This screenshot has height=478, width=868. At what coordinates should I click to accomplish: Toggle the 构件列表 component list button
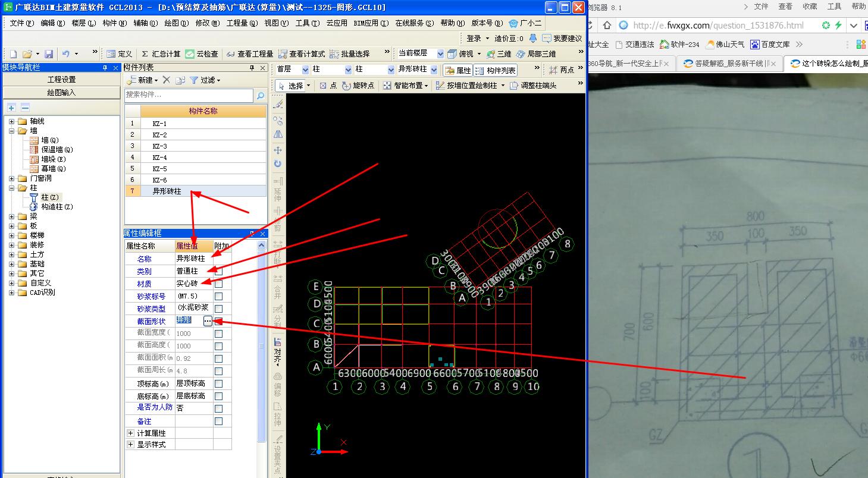pos(496,70)
